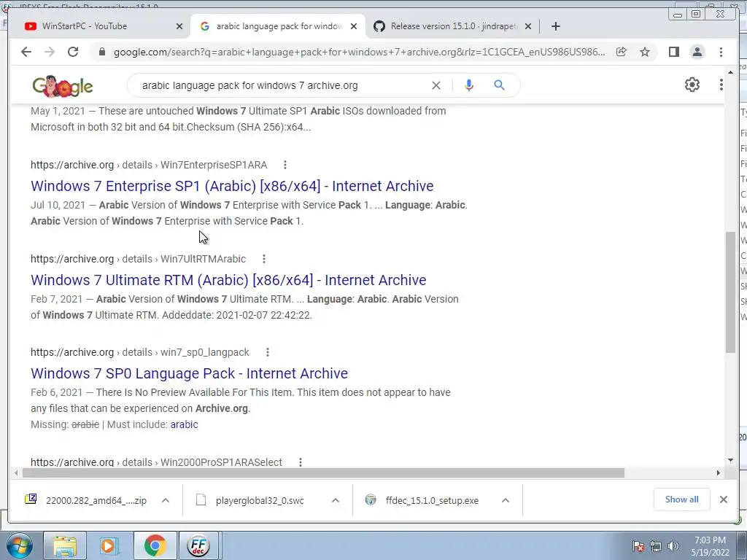Close the downloads bar
The width and height of the screenshot is (747, 560).
723,499
